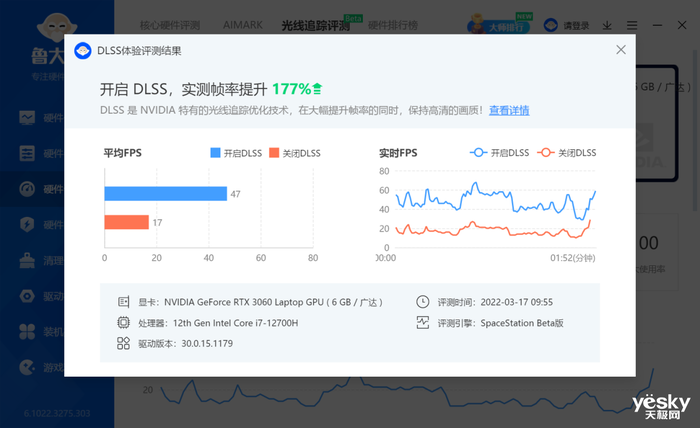Screen dimensions: 700x428
Task: Click the clock icon beside test time
Action: [x=422, y=302]
